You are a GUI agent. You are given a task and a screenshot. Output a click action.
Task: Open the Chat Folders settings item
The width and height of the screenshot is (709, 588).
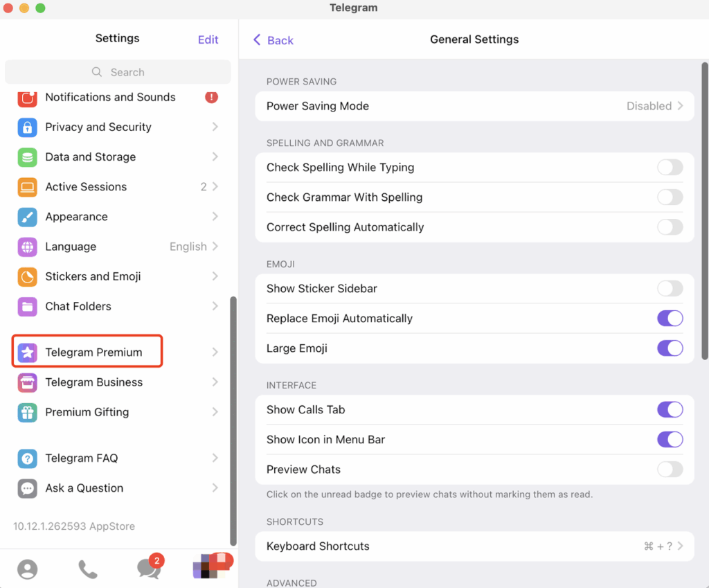(x=118, y=306)
